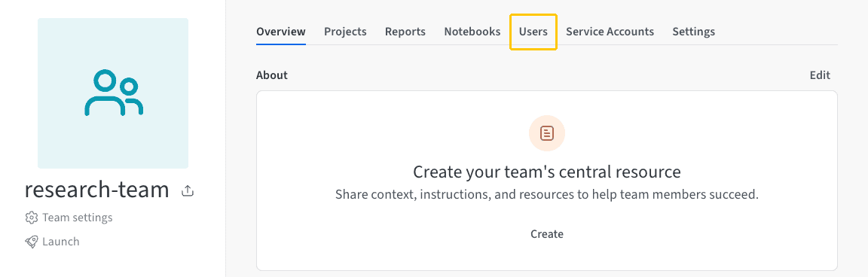Click the "Create your team's central resource" headline
Image resolution: width=868 pixels, height=277 pixels.
[x=547, y=172]
